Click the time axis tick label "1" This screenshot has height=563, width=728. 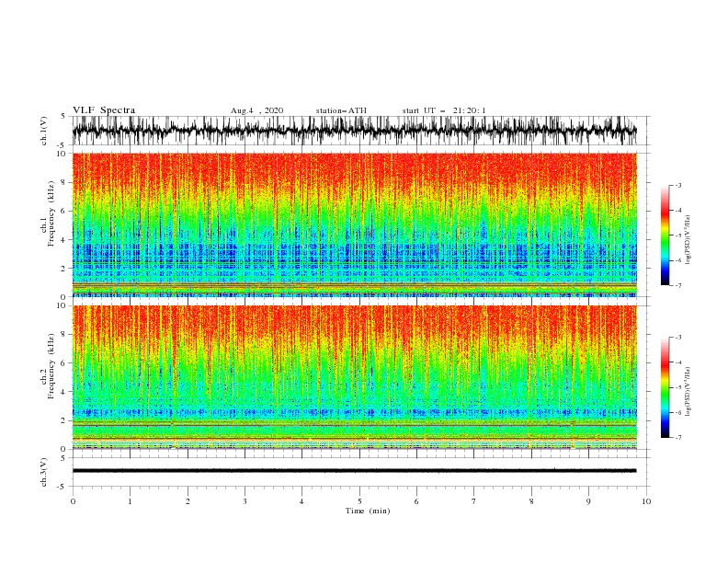130,501
